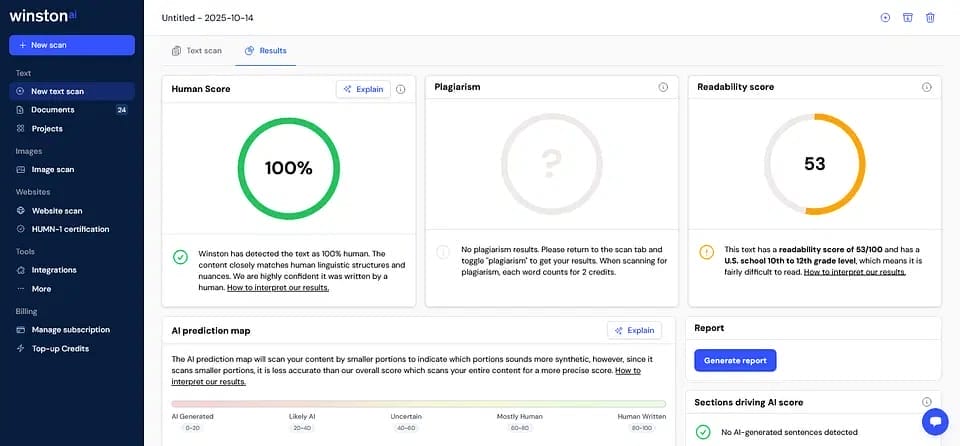This screenshot has height=446, width=960.
Task: Switch to the Text scan tab
Action: coord(197,51)
